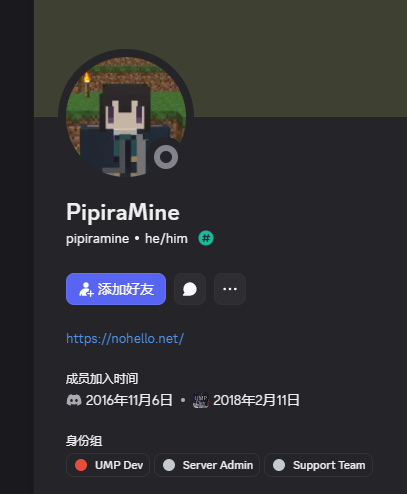This screenshot has width=407, height=494.
Task: Click the offline status indicator ring
Action: pyautogui.click(x=166, y=157)
